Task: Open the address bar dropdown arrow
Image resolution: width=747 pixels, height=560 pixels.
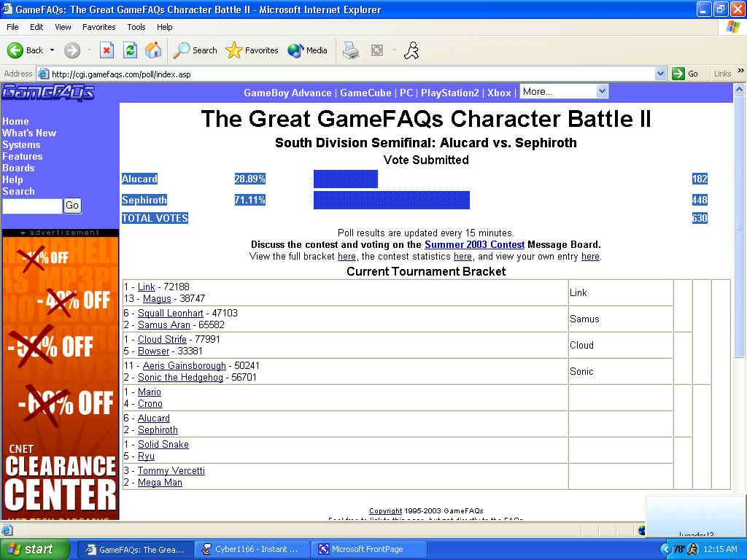Action: pos(659,74)
